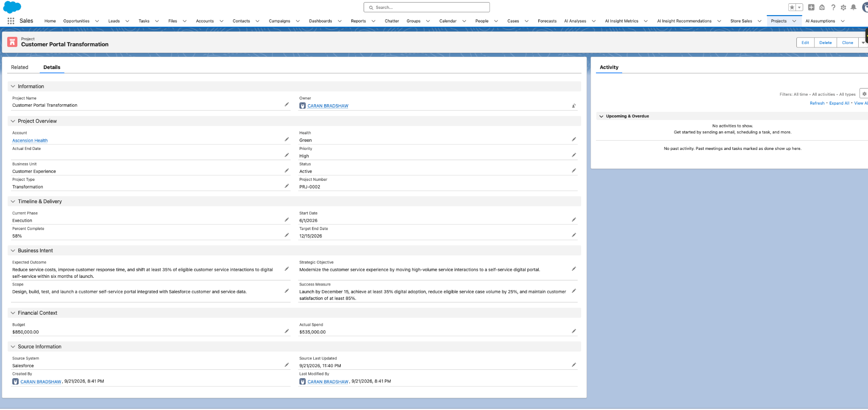Open the Opportunities tab dropdown chevron
868x410 pixels.
[x=97, y=21]
